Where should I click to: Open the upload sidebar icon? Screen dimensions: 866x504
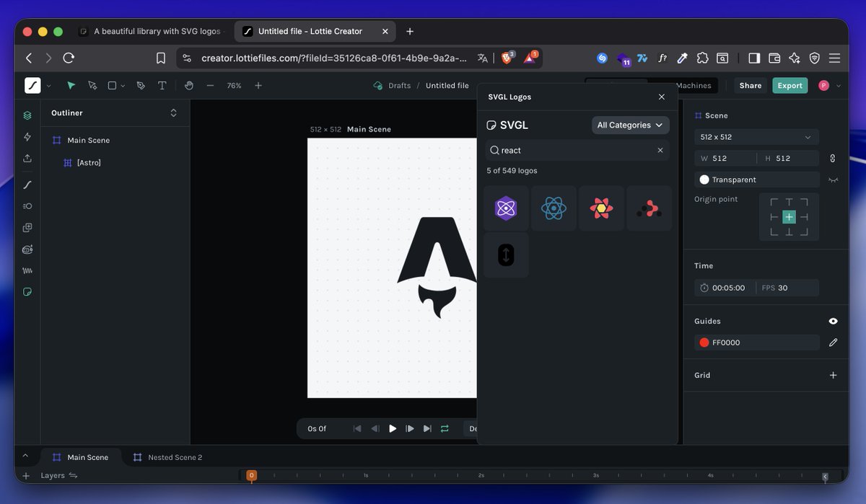coord(27,159)
